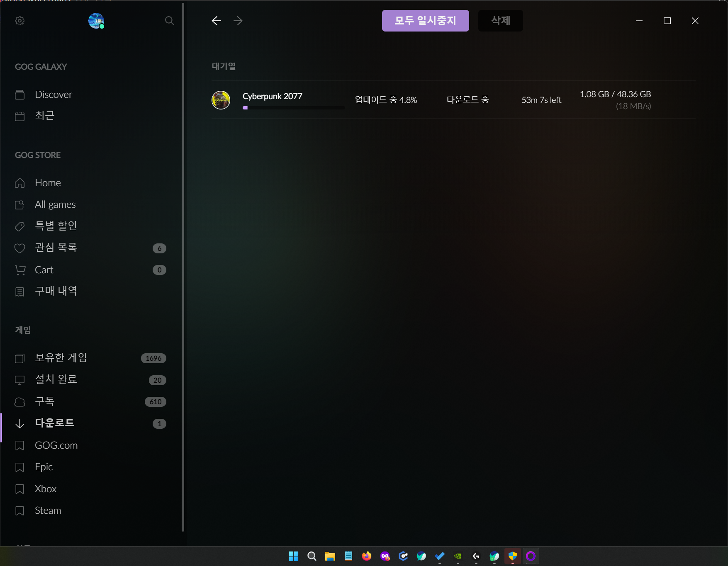
Task: Click the heart icon for 관심 목록
Action: (x=19, y=248)
